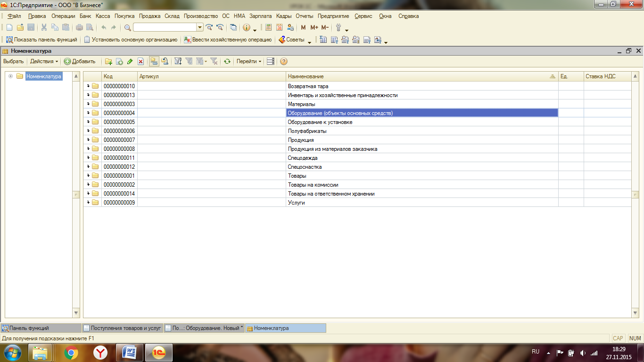644x362 pixels.
Task: Open the Файл menu
Action: click(14, 16)
